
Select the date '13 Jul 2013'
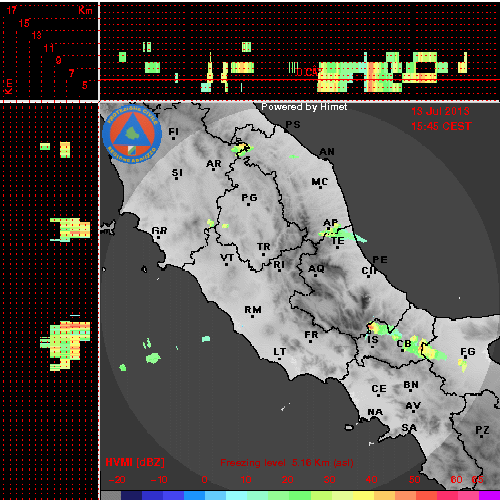tap(440, 111)
